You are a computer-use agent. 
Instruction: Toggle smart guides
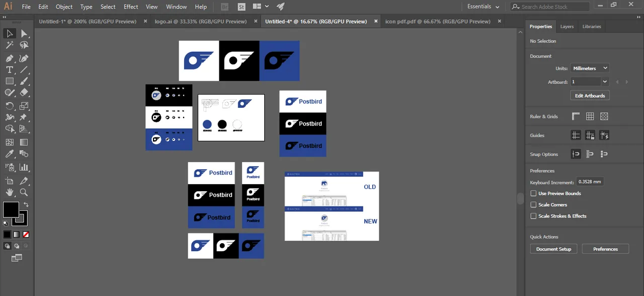(x=604, y=135)
